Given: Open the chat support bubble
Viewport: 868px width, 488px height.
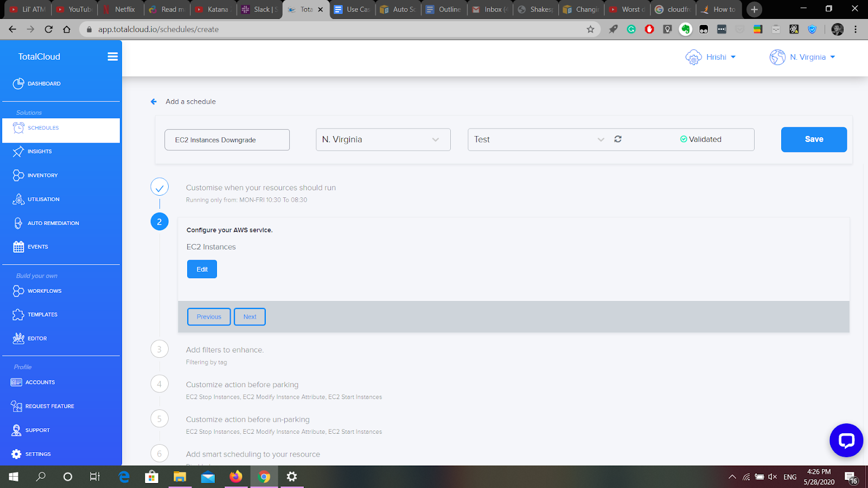Looking at the screenshot, I should pos(846,440).
